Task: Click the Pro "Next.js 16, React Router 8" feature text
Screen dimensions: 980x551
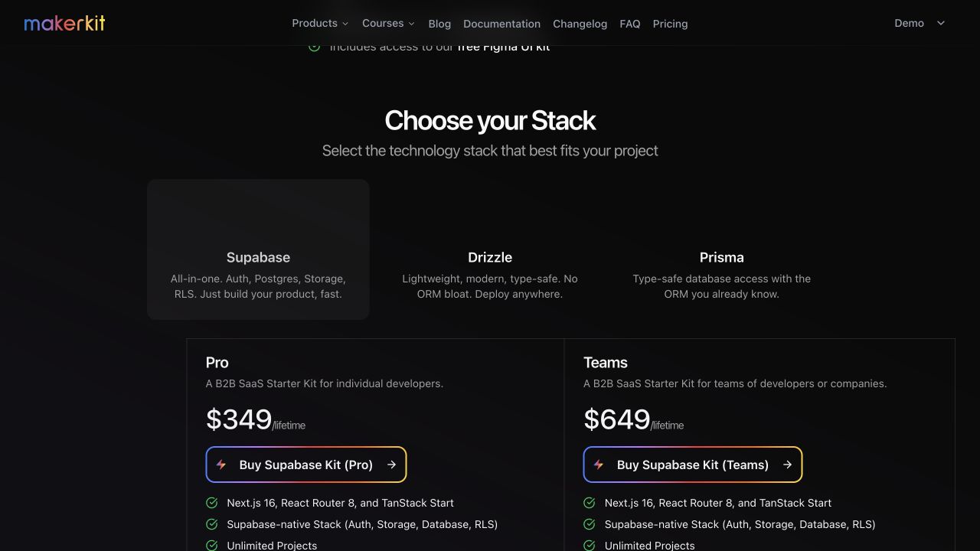Action: [340, 503]
